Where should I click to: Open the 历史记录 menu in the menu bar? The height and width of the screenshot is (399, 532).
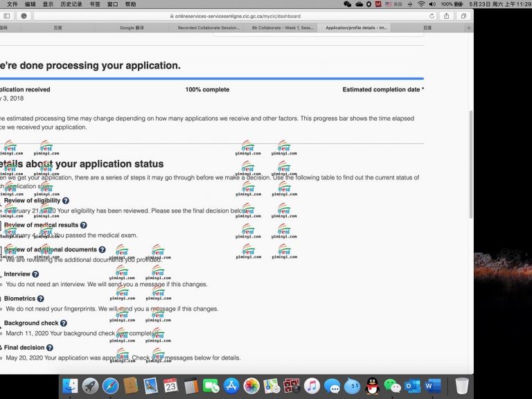click(70, 4)
